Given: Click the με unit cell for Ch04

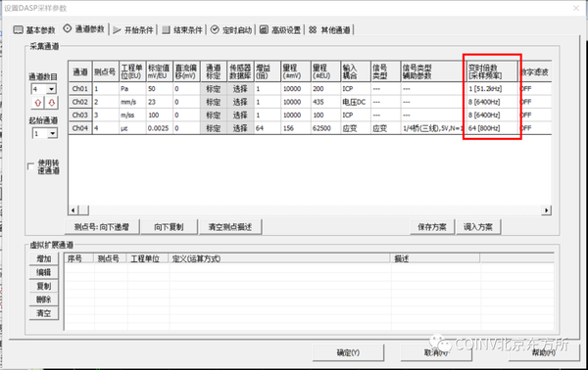Looking at the screenshot, I should click(x=132, y=128).
